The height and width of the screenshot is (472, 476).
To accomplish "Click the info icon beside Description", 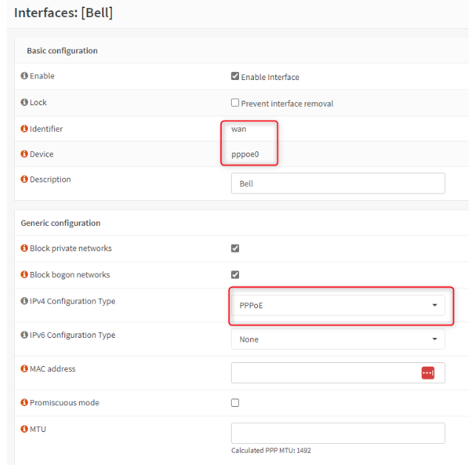I will [x=24, y=179].
